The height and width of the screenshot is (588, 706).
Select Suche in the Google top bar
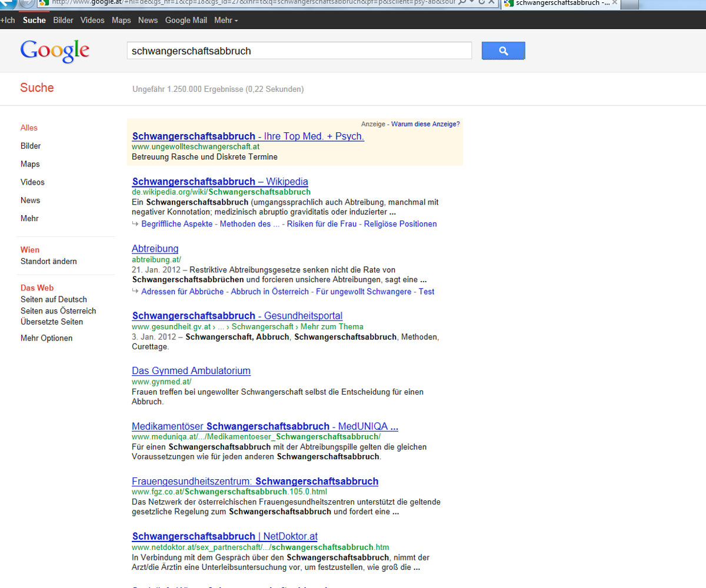coord(34,20)
